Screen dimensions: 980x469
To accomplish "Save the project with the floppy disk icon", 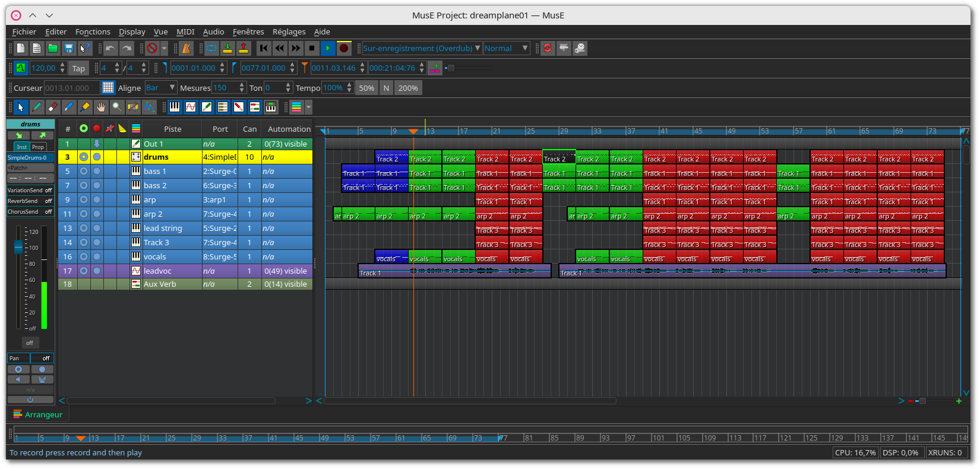I will point(69,48).
